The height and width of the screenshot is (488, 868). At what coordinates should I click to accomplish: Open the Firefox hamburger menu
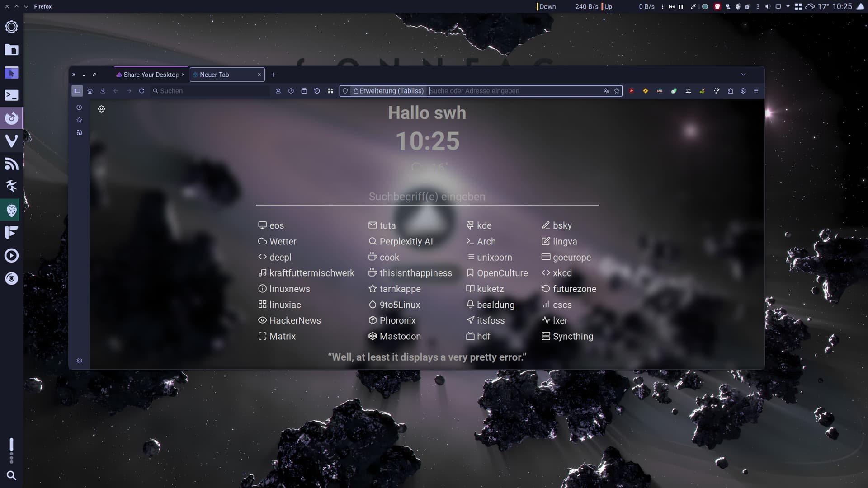pos(756,91)
